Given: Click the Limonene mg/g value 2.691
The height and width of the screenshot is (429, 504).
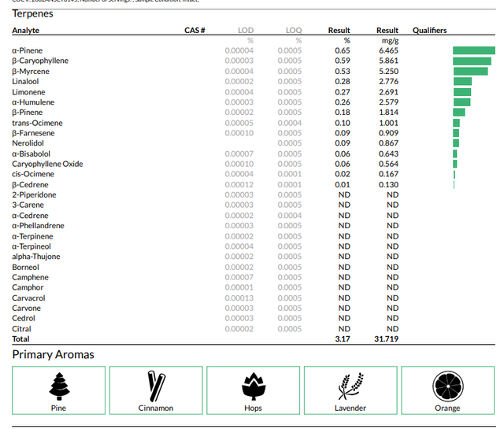Looking at the screenshot, I should (x=388, y=92).
